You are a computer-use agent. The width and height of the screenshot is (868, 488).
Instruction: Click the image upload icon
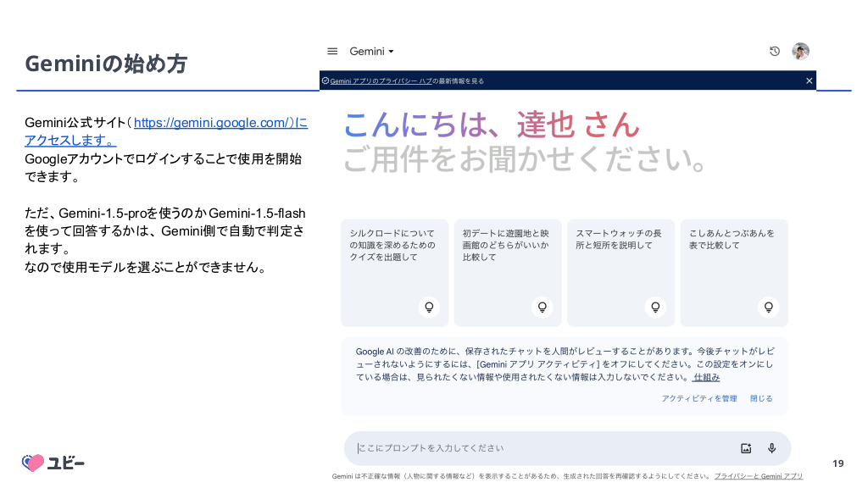[x=746, y=448]
